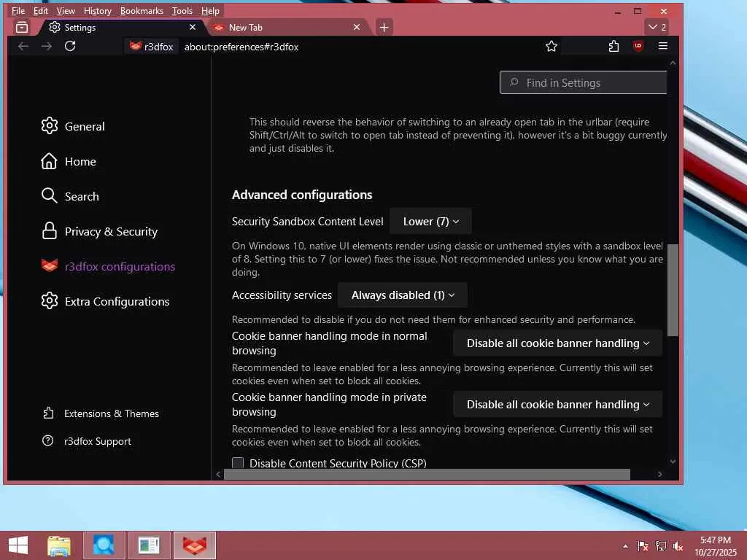Open the Edit menu
This screenshot has height=560, width=747.
click(x=41, y=10)
